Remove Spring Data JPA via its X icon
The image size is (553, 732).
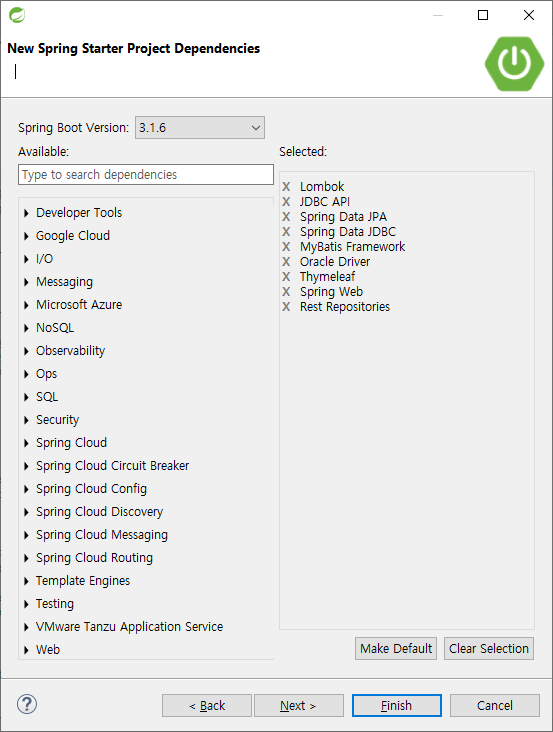click(x=286, y=217)
